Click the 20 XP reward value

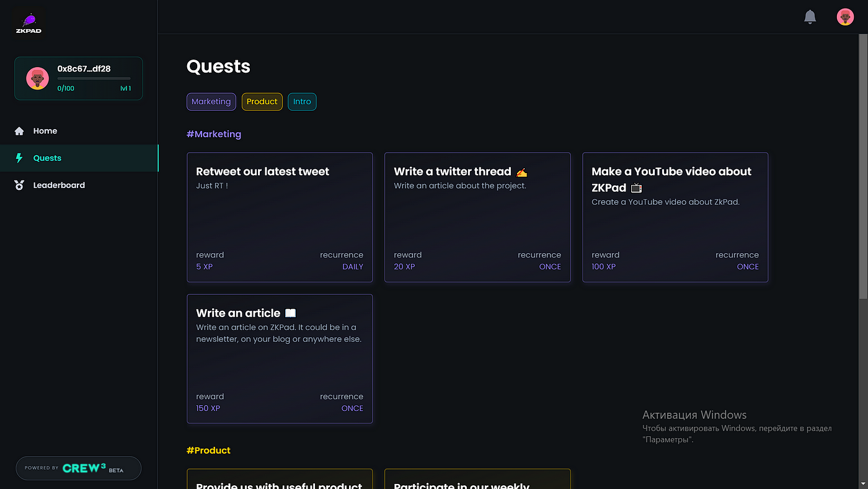pos(404,267)
